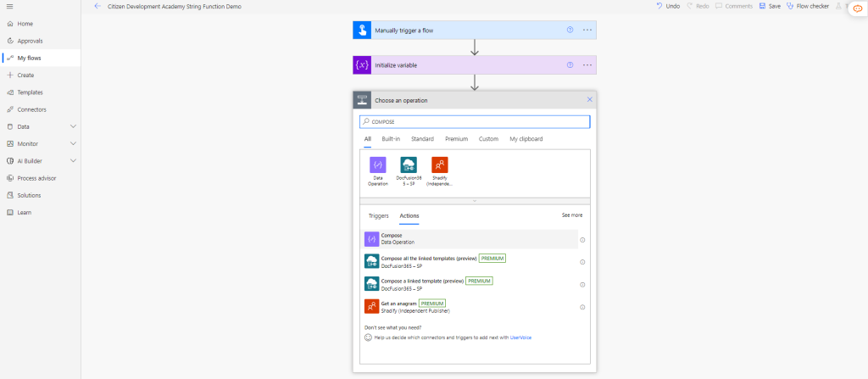Select the DocFusion365 – SP connector
The height and width of the screenshot is (379, 868).
(409, 170)
